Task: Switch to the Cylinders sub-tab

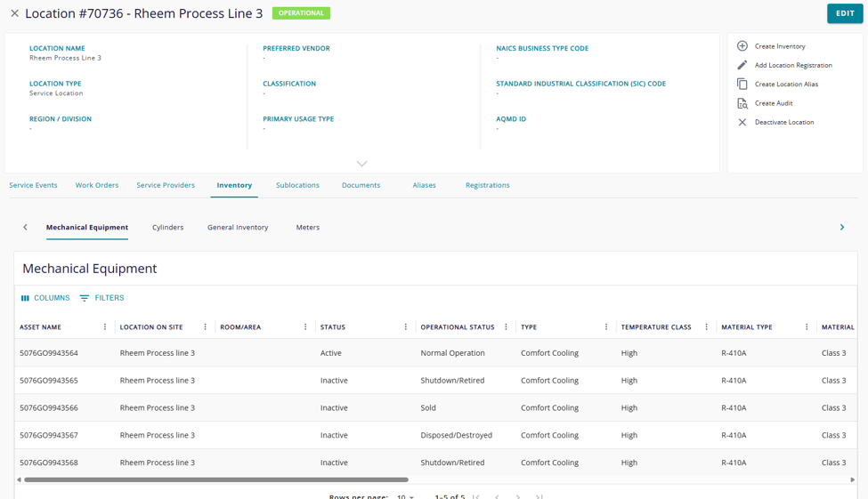Action: tap(167, 228)
